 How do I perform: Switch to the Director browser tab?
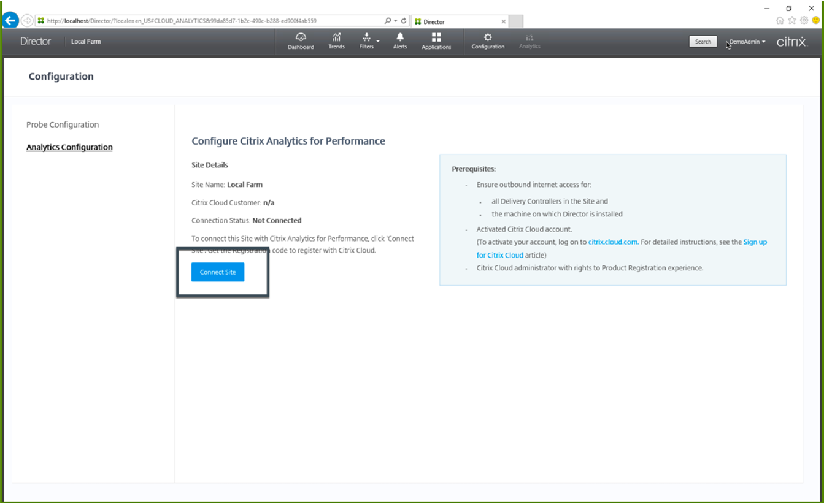coord(460,21)
